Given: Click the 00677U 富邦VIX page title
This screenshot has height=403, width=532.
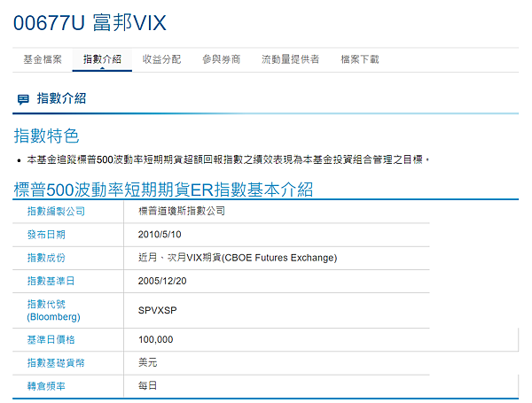Looking at the screenshot, I should click(90, 23).
